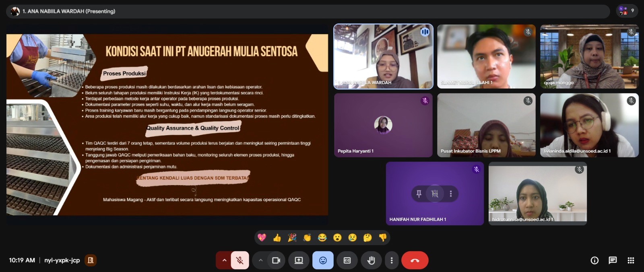The height and width of the screenshot is (272, 644).
Task: Turn on closed captions
Action: coord(347,260)
